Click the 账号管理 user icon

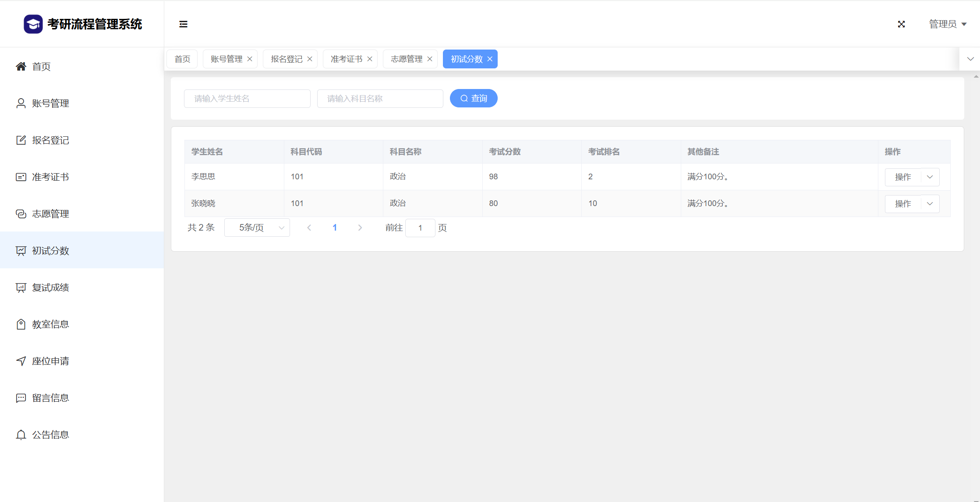[x=21, y=103]
